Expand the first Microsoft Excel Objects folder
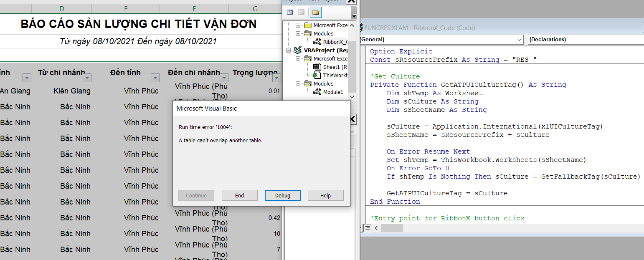The width and height of the screenshot is (644, 260). pyautogui.click(x=298, y=25)
